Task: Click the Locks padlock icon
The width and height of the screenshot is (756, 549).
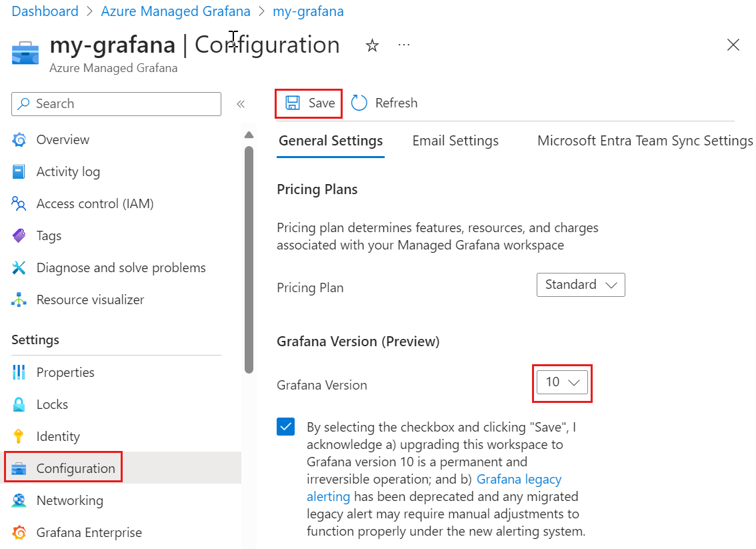Action: [19, 404]
